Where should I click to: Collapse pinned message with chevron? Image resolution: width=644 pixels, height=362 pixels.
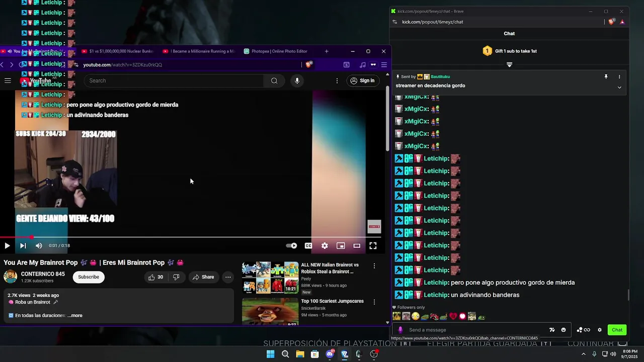[x=619, y=87]
